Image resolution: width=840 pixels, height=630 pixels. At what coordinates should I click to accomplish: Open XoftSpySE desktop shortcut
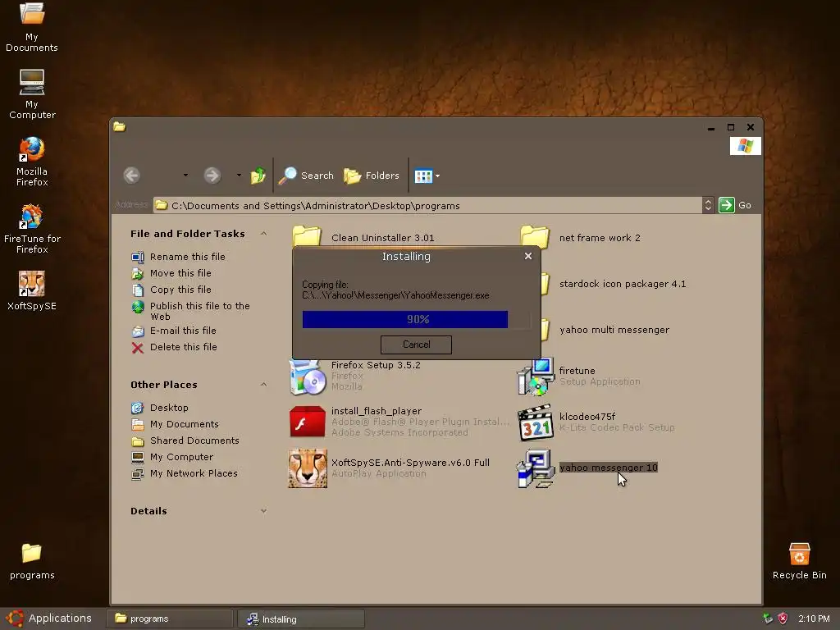click(32, 290)
